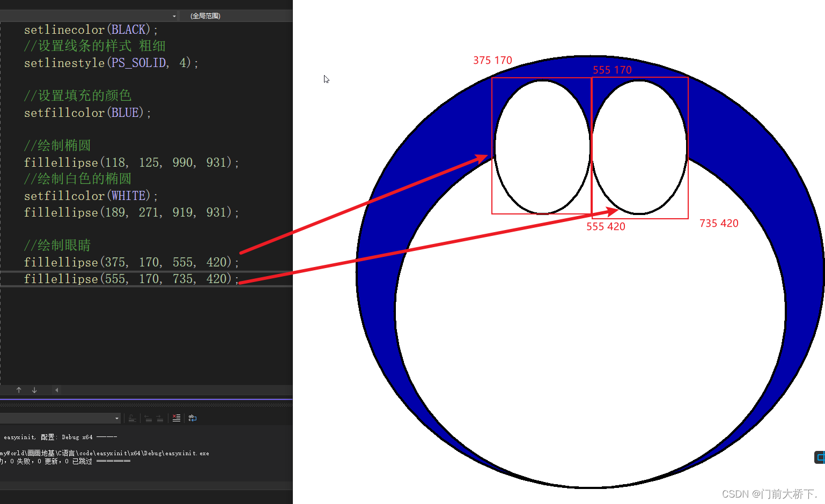
Task: Click the fillellipse(189, 271, 919, 931) line
Action: pyautogui.click(x=131, y=212)
